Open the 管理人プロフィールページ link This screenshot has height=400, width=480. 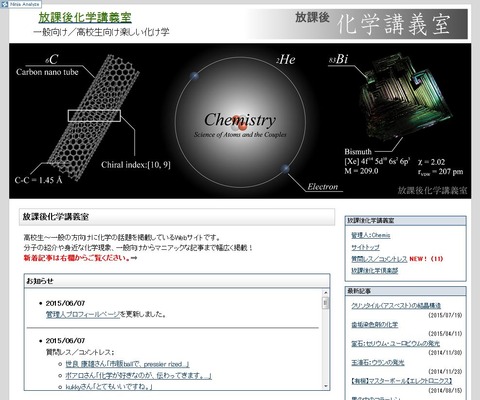[83, 314]
